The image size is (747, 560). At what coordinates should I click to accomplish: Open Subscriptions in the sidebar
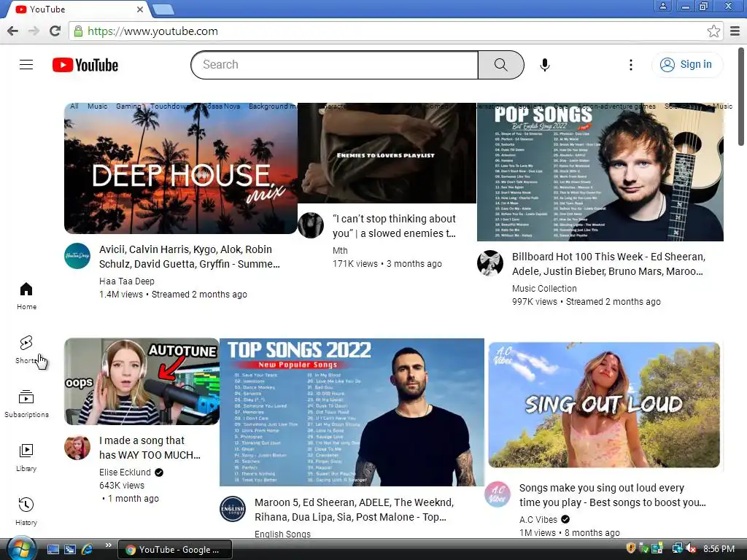pos(26,404)
